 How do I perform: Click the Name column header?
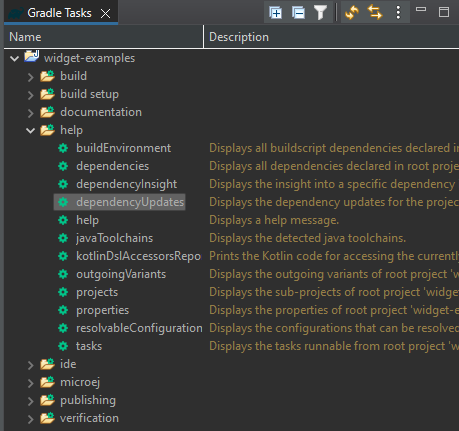103,37
